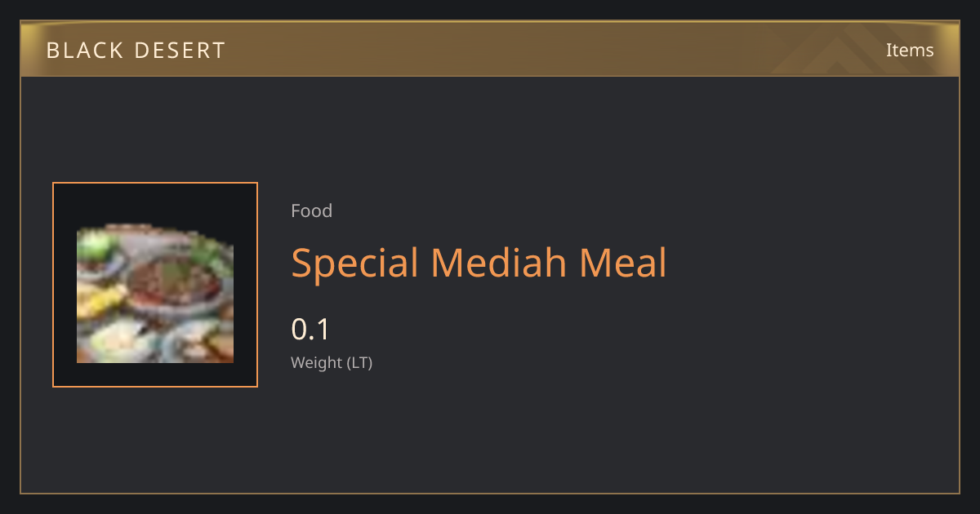The image size is (980, 514).
Task: Click the word BLACK in header
Action: pos(81,51)
